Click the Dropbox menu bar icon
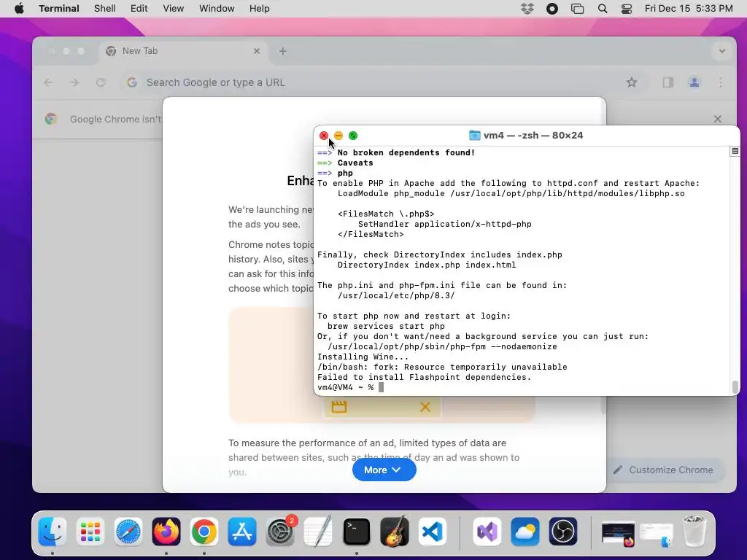747x560 pixels. [x=527, y=9]
